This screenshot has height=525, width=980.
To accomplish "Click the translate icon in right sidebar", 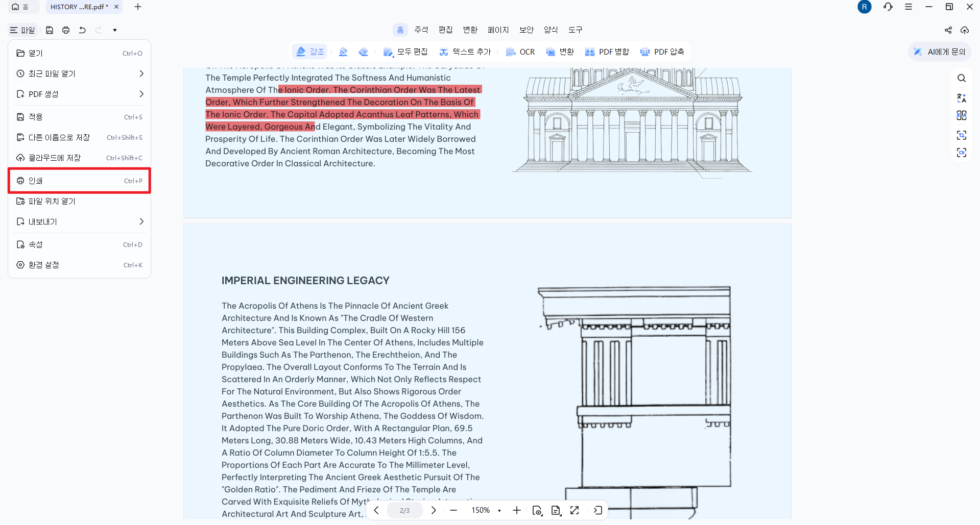I will 962,98.
